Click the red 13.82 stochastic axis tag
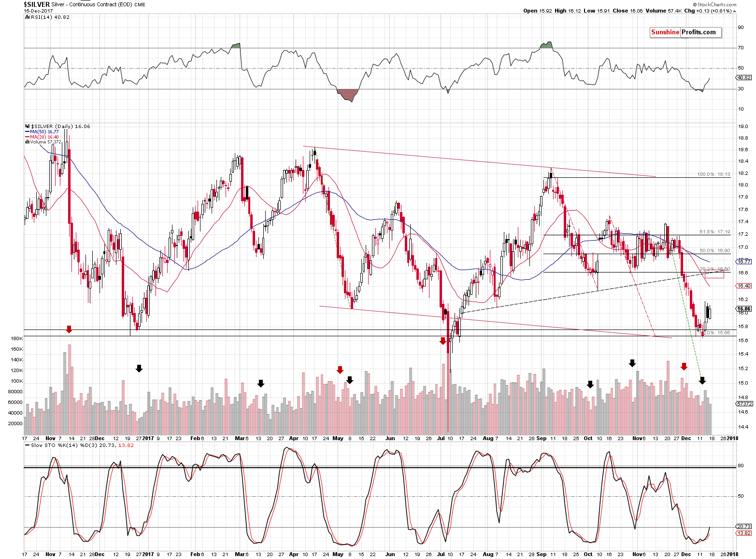The height and width of the screenshot is (559, 756). pyautogui.click(x=744, y=533)
